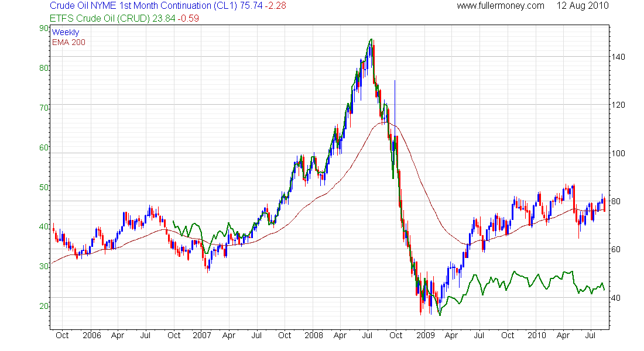Click the green 80 on the left axis
The width and height of the screenshot is (644, 351).
43,68
